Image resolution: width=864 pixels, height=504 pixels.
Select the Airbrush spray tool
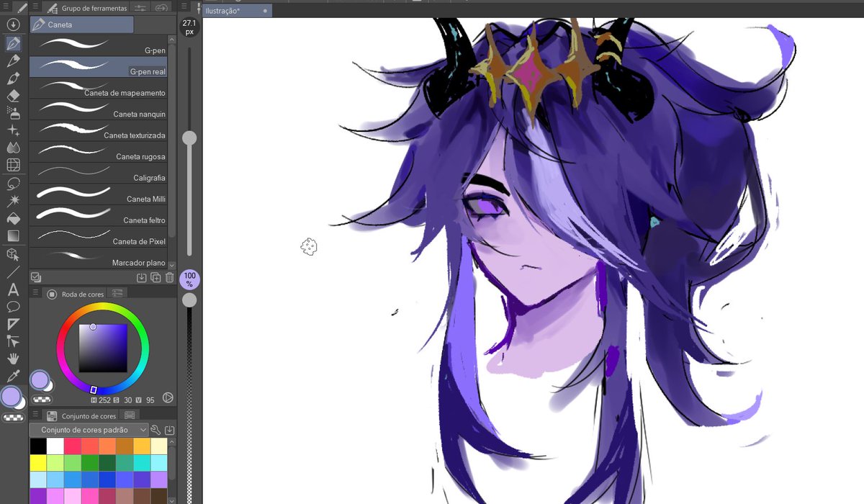13,113
